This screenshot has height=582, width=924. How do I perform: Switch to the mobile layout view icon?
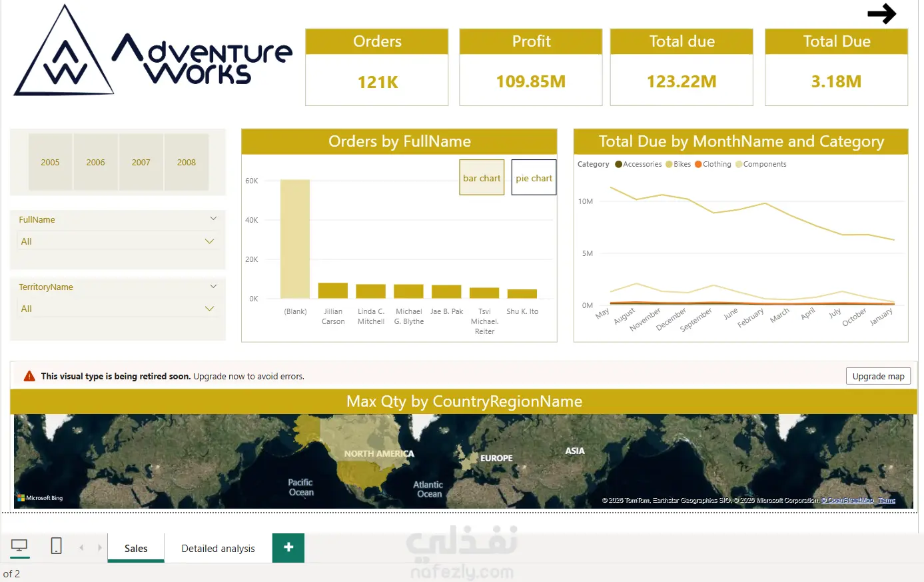coord(57,546)
